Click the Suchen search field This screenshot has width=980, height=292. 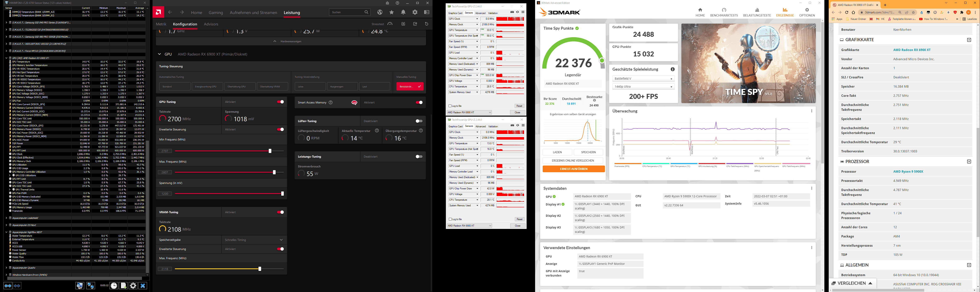coord(349,12)
